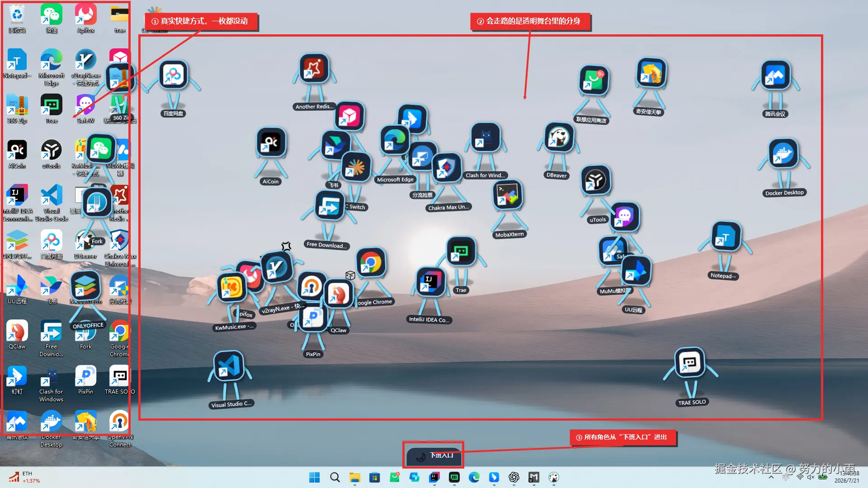Open ChatGPT from the taskbar

(514, 478)
